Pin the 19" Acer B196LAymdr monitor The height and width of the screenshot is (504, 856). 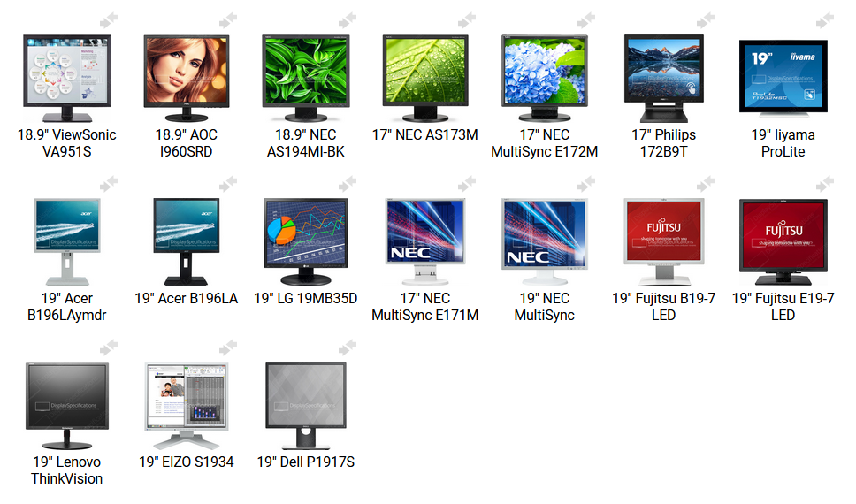(109, 184)
